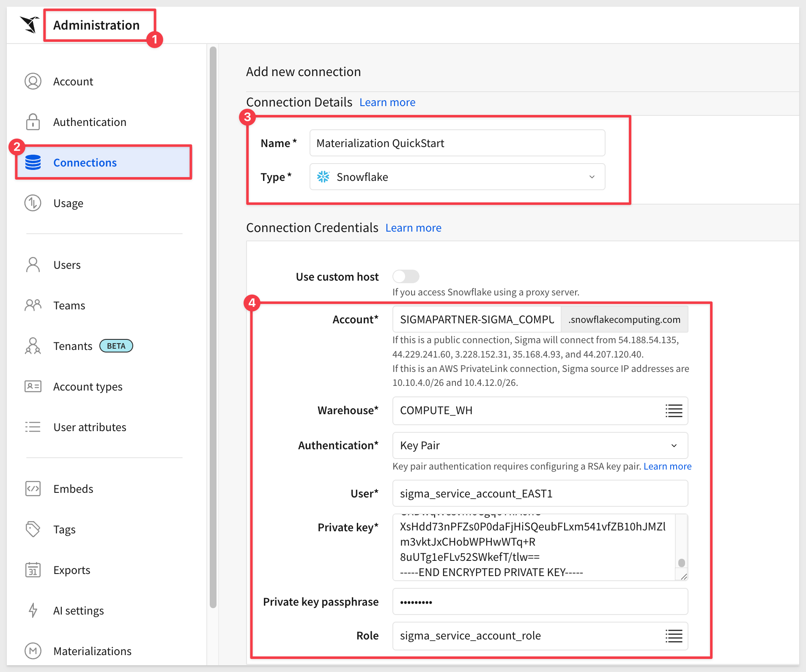Click Learn more next to Connection Credentials
The width and height of the screenshot is (806, 672).
click(413, 228)
